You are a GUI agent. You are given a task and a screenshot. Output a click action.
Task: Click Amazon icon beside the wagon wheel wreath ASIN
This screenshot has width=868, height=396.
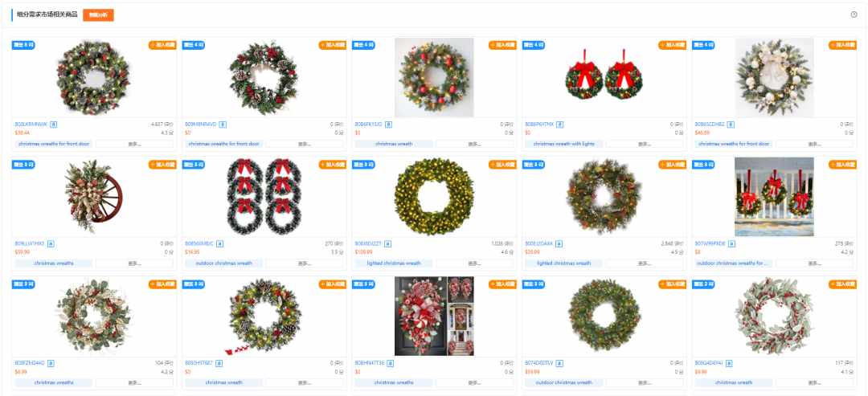click(x=51, y=243)
